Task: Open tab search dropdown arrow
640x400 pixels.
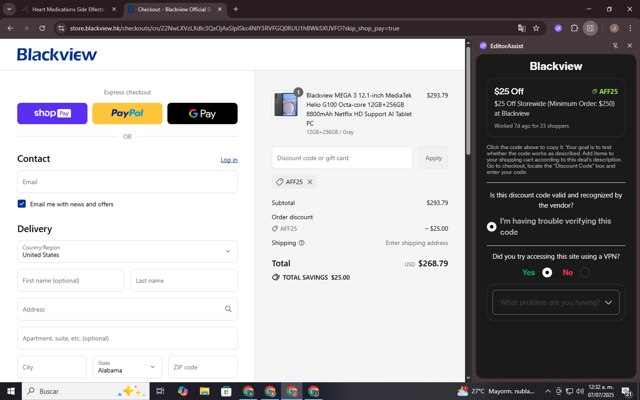Action: pyautogui.click(x=9, y=9)
